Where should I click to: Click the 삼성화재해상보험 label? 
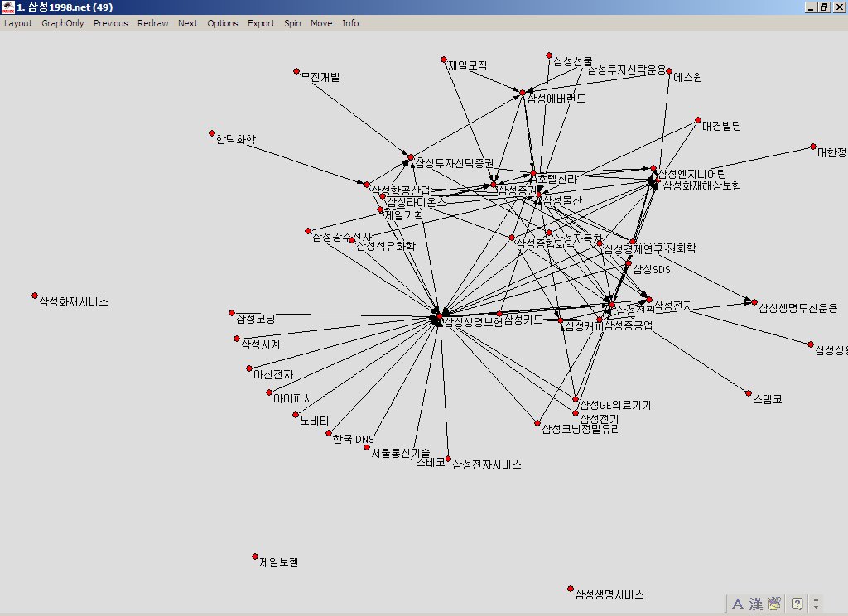tap(702, 186)
